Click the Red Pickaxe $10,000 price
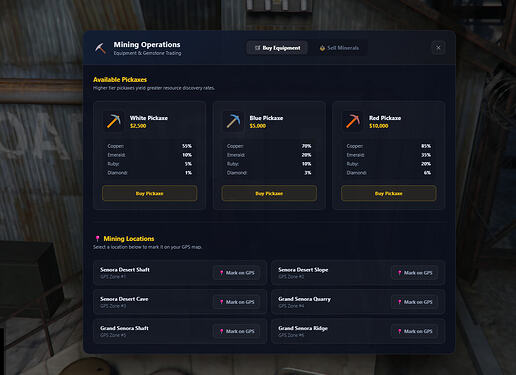 pos(379,126)
